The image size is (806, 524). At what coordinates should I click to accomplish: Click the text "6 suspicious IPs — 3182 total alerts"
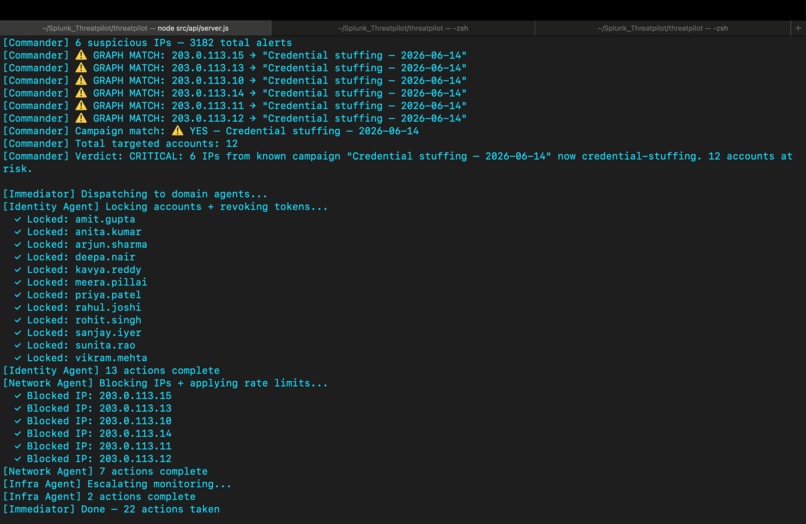[184, 43]
